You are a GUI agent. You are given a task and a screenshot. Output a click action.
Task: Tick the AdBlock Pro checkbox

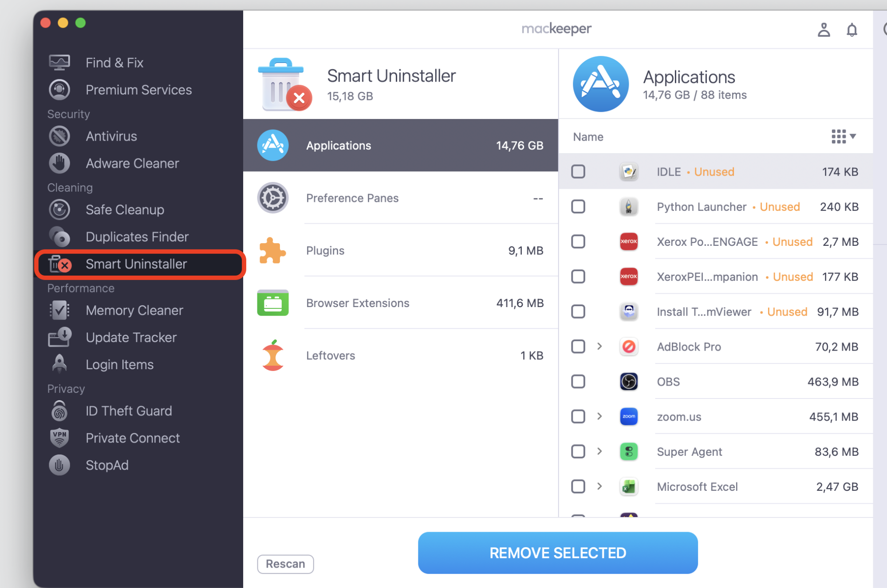578,347
